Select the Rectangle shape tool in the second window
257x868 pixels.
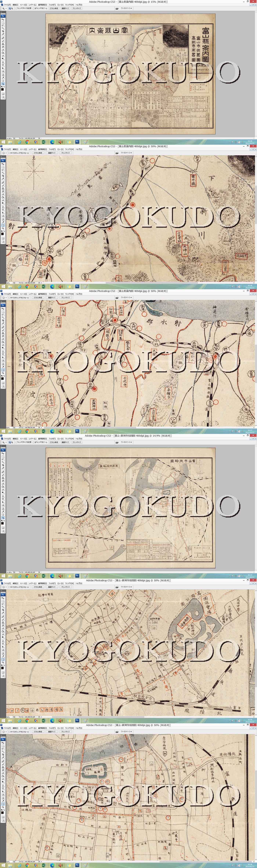pyautogui.click(x=3, y=216)
